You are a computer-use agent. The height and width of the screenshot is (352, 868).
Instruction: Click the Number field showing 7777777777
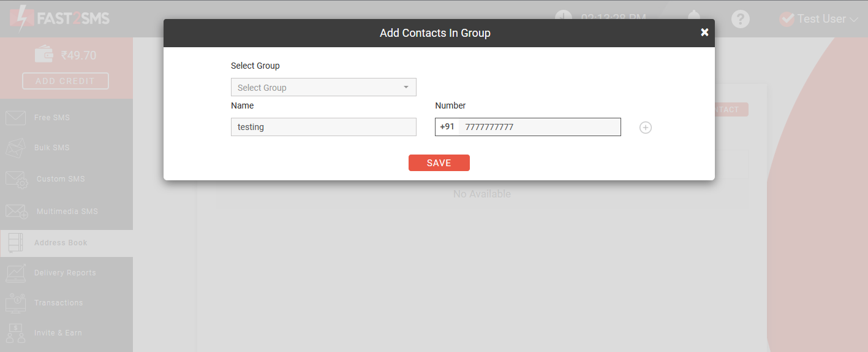[539, 127]
